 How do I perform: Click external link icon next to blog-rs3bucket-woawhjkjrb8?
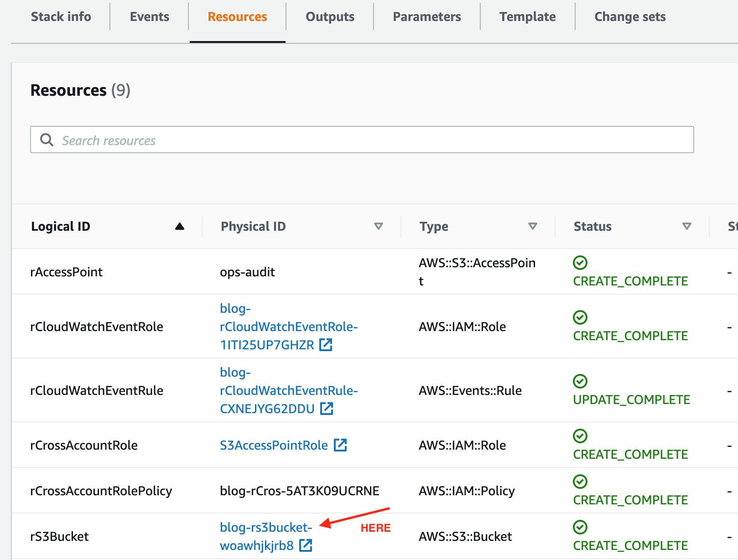(x=306, y=545)
